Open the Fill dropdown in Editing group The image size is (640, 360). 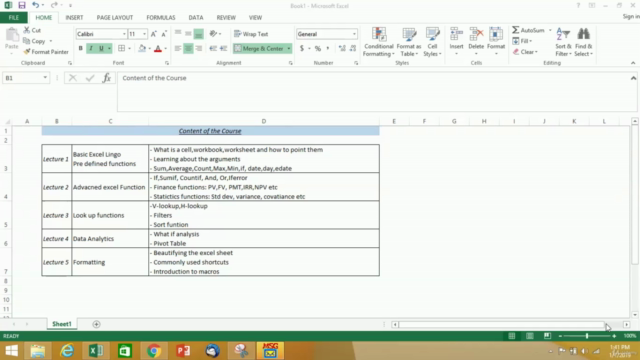(x=522, y=41)
